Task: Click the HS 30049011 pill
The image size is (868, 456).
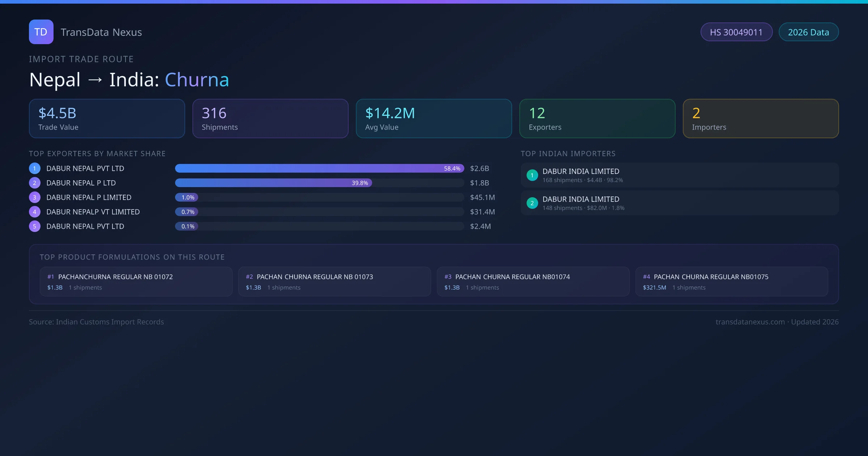Action: click(736, 32)
